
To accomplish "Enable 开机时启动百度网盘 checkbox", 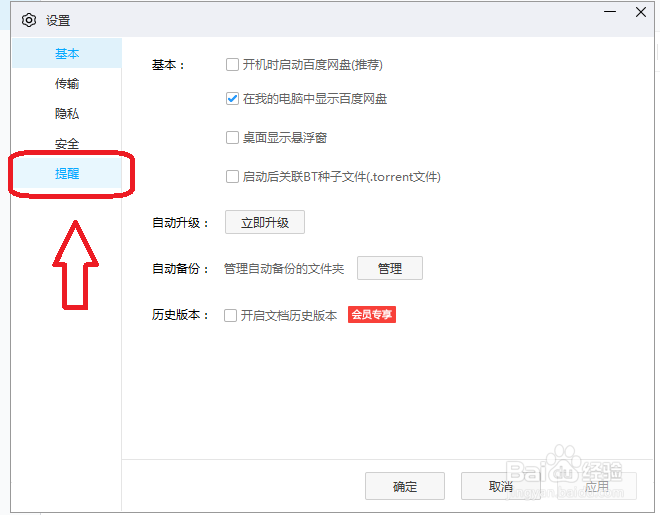I will 232,65.
